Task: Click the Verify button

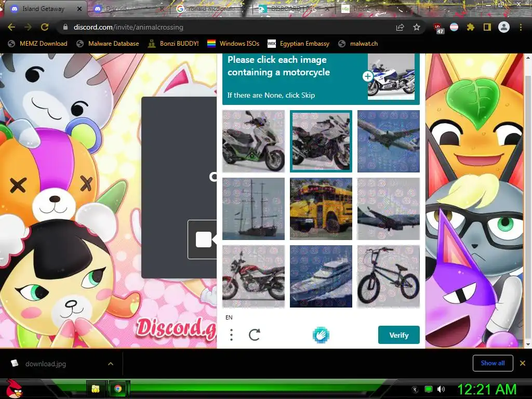Action: tap(398, 335)
